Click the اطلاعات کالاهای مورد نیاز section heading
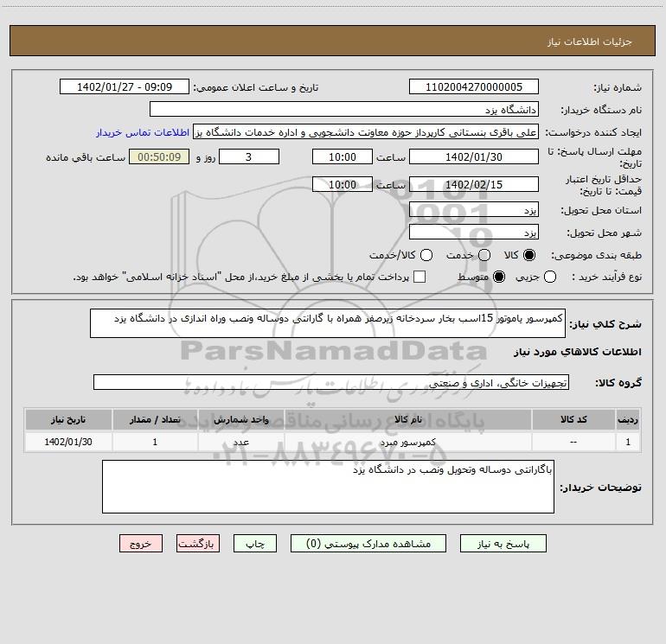This screenshot has width=666, height=644. [578, 352]
